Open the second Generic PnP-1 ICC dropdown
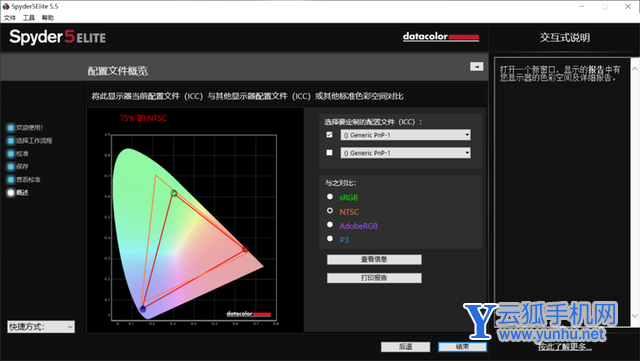 tap(405, 153)
